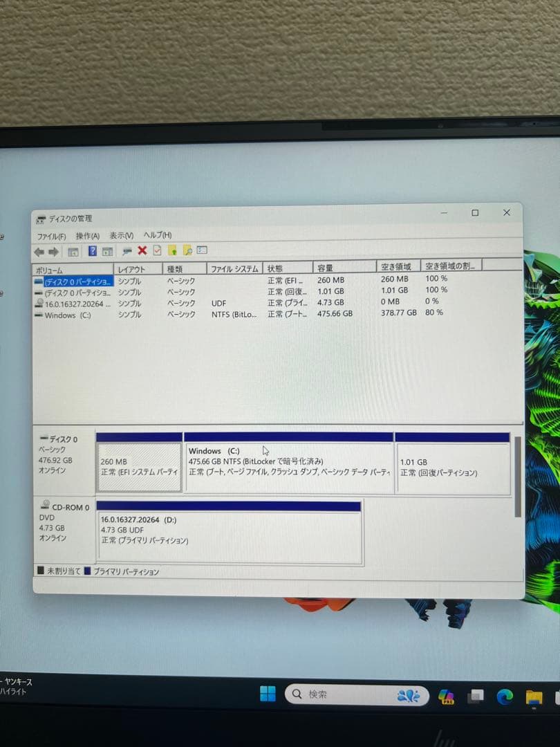Click the ディスクの管理 icon in the title bar
Image resolution: width=560 pixels, height=747 pixels.
(x=40, y=217)
